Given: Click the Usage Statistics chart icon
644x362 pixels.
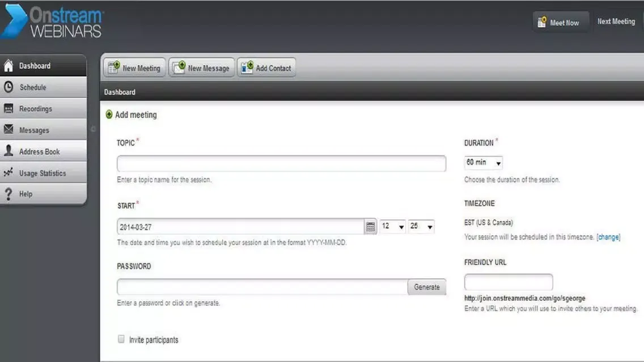Looking at the screenshot, I should click(9, 172).
